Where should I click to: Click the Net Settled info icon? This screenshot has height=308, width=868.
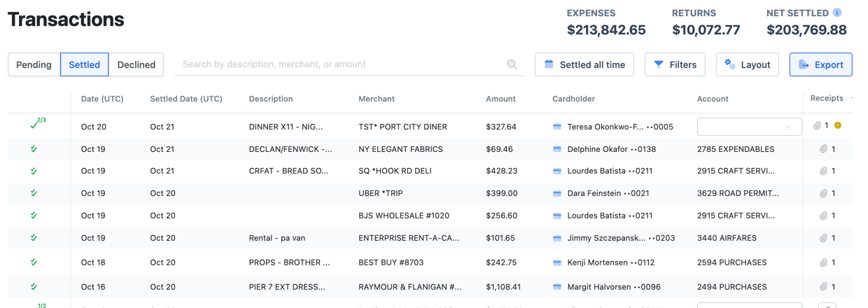pyautogui.click(x=837, y=13)
